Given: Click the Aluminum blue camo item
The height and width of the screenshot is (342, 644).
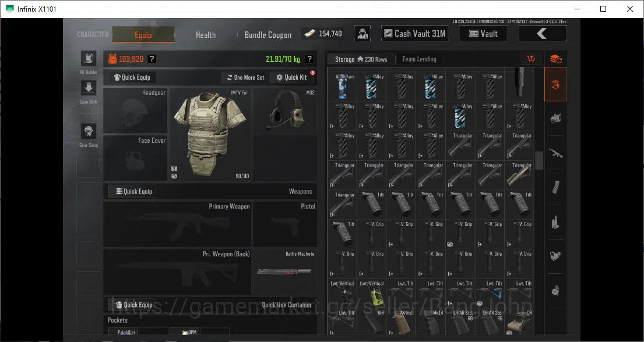Looking at the screenshot, I should 342,87.
